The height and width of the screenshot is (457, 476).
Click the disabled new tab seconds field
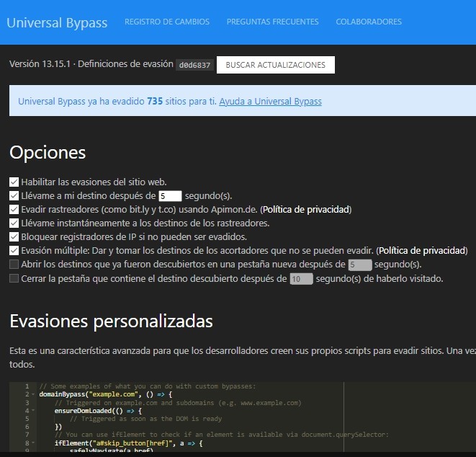click(x=360, y=265)
